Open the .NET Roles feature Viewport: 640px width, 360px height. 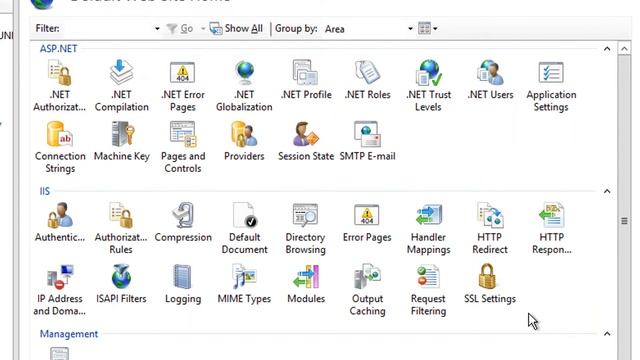(x=367, y=80)
